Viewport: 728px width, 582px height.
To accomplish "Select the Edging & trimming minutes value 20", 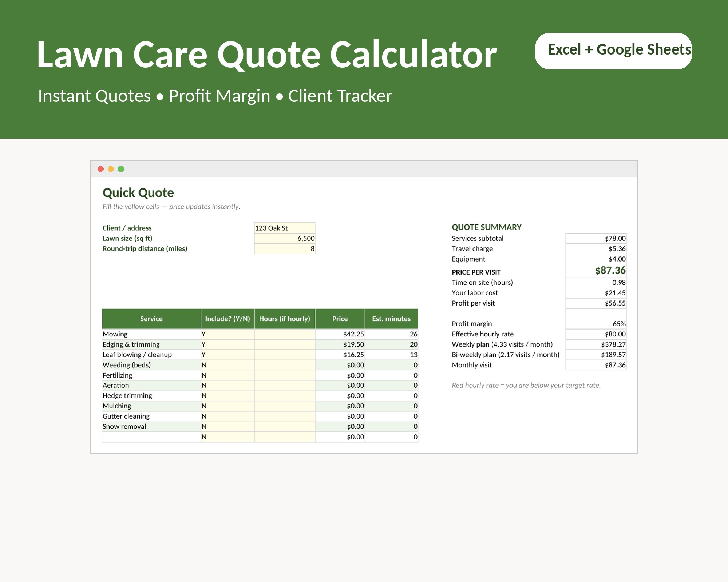I will [391, 344].
